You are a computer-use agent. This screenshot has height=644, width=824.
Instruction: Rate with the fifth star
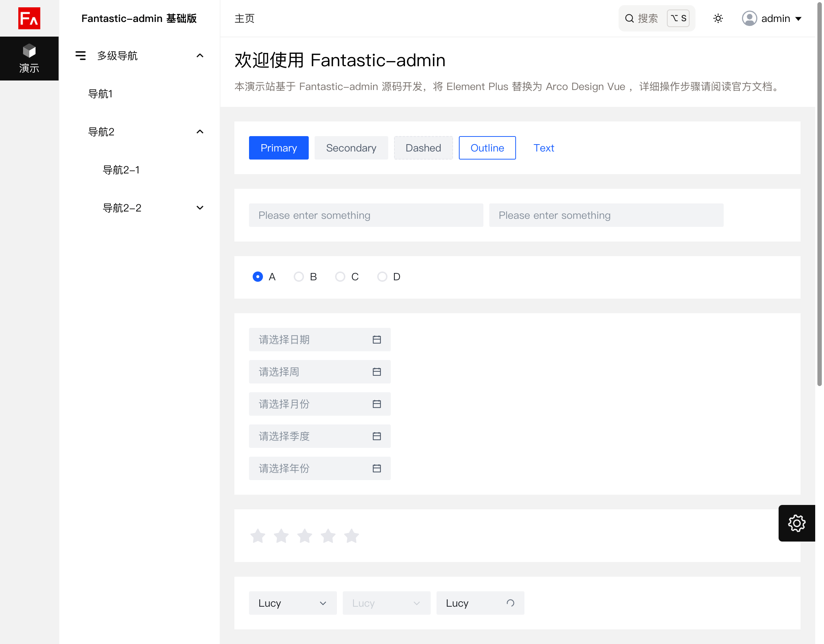(x=351, y=535)
